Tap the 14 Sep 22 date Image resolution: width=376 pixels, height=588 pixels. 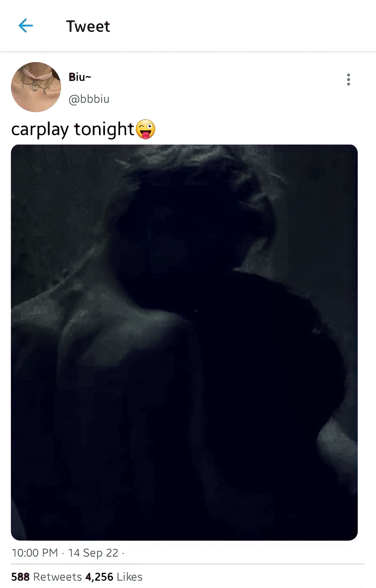coord(93,553)
